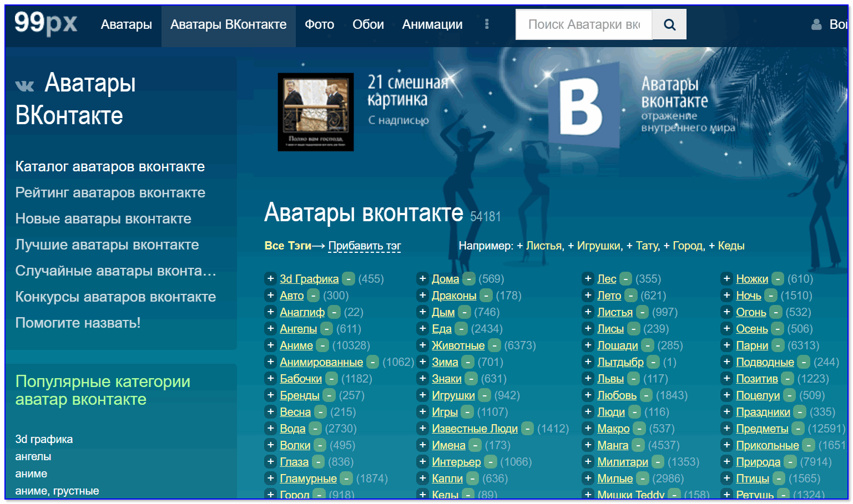853x504 pixels.
Task: Click minus icon next to Бабочки
Action: coord(331,379)
